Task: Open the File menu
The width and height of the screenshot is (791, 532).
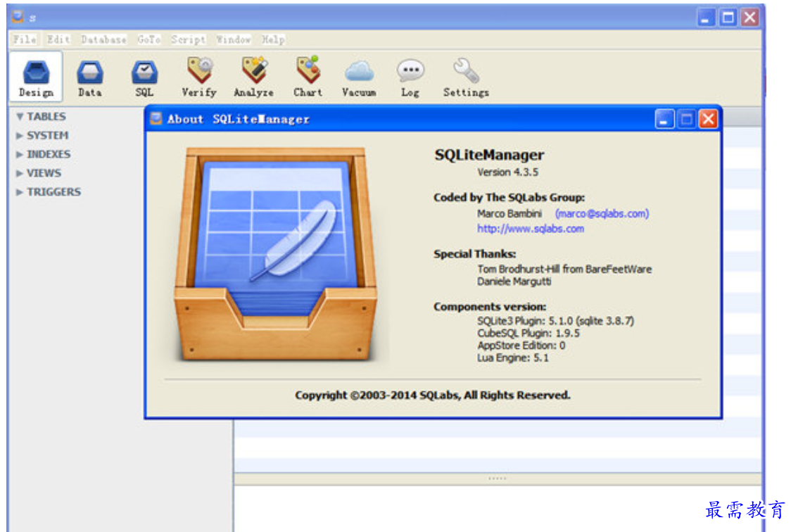Action: coord(25,39)
